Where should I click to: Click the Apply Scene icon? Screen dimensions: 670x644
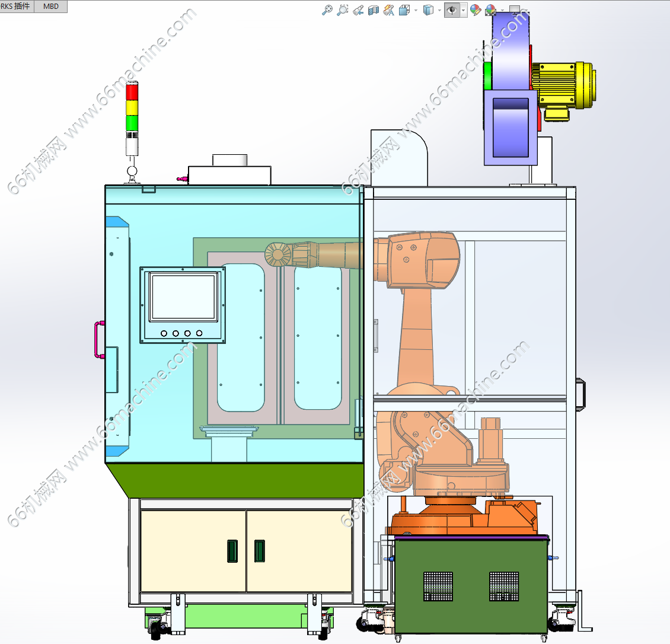click(x=490, y=10)
